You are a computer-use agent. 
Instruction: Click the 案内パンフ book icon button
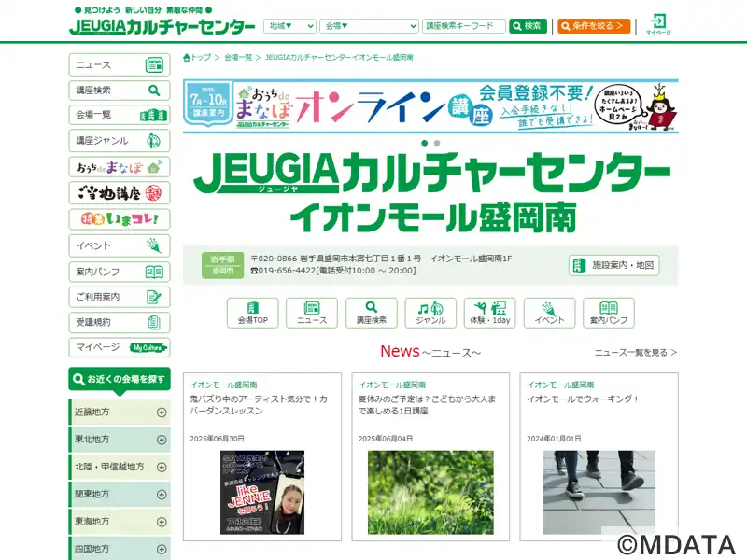(x=609, y=313)
